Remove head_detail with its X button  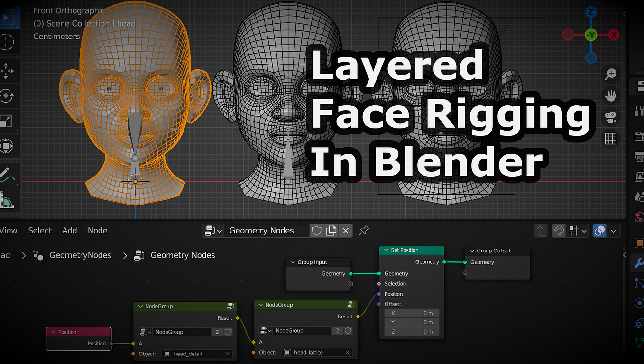coord(228,354)
